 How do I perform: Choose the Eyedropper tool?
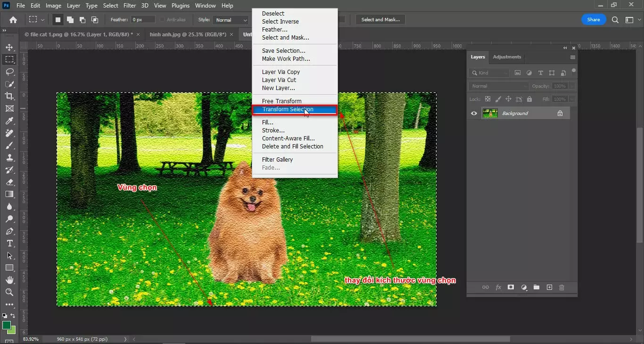click(x=9, y=121)
